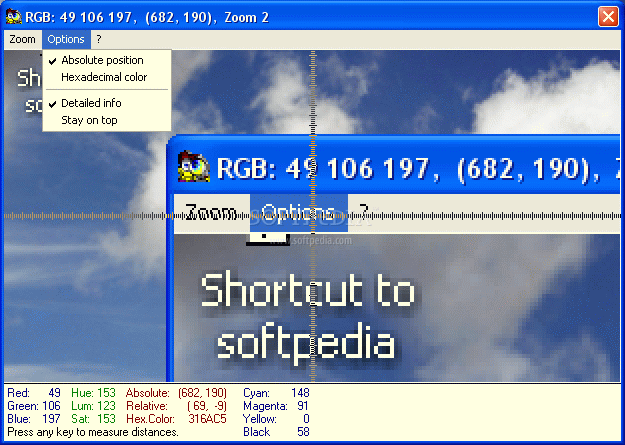The height and width of the screenshot is (445, 625).
Task: Click 'Press any key to measure distances.' text
Action: [x=93, y=433]
